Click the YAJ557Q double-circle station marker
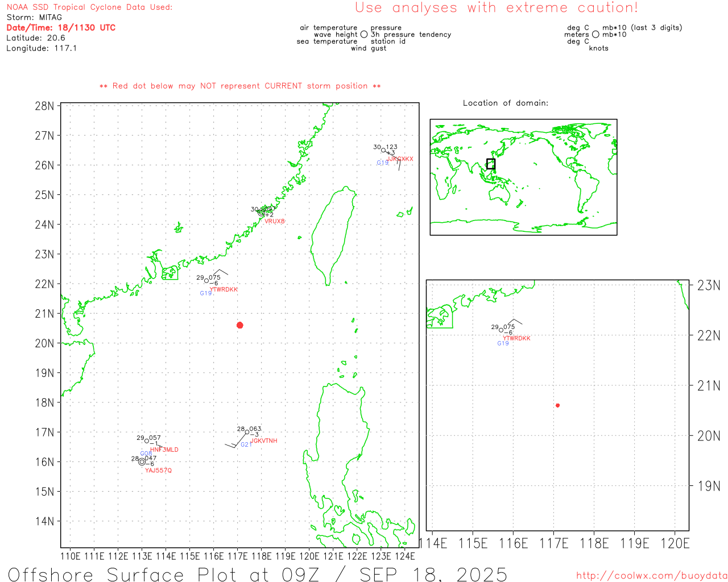The image size is (728, 582). 142,462
